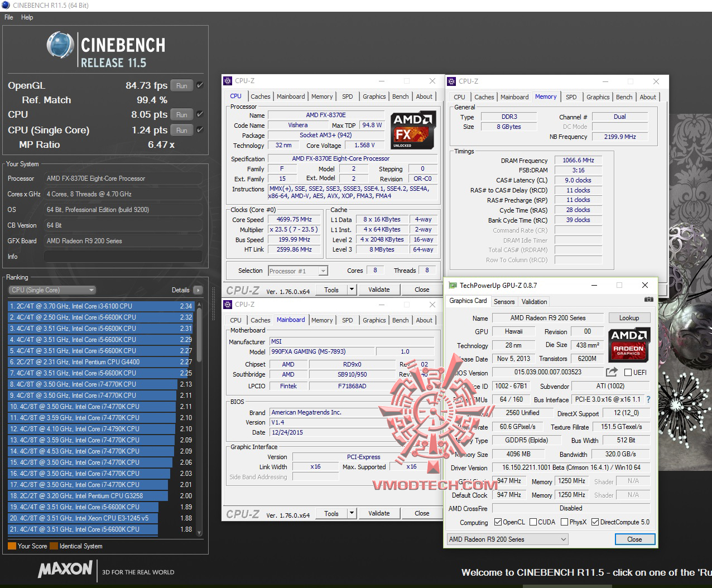712x588 pixels.
Task: Click Tools button in CPU-Z CPU window
Action: click(331, 290)
